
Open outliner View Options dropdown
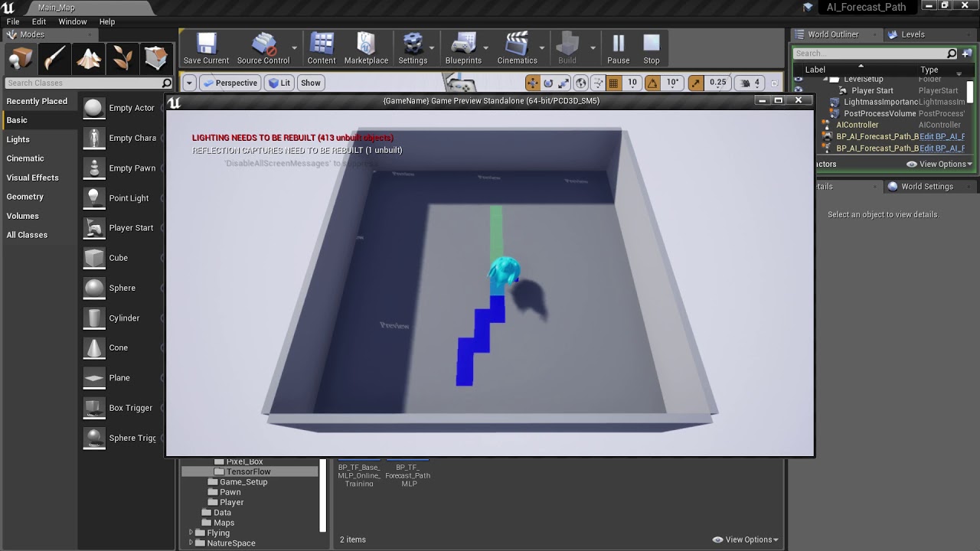tap(939, 164)
